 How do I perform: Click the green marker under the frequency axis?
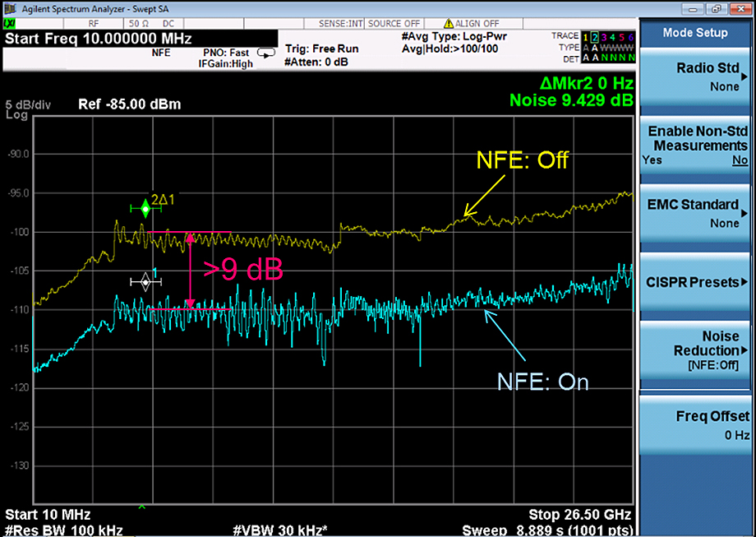point(141,507)
